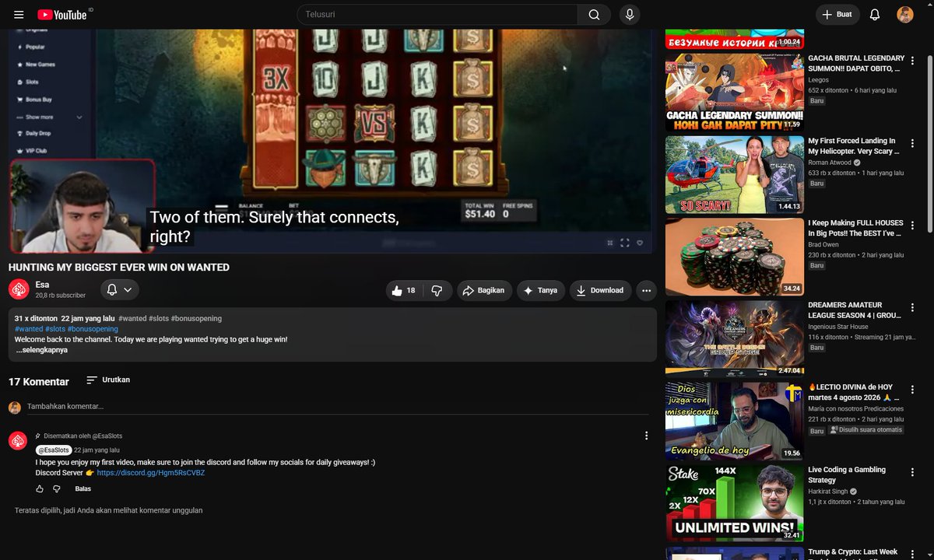Open the Esa channel name link
Viewport: 934px width, 560px height.
pyautogui.click(x=42, y=285)
